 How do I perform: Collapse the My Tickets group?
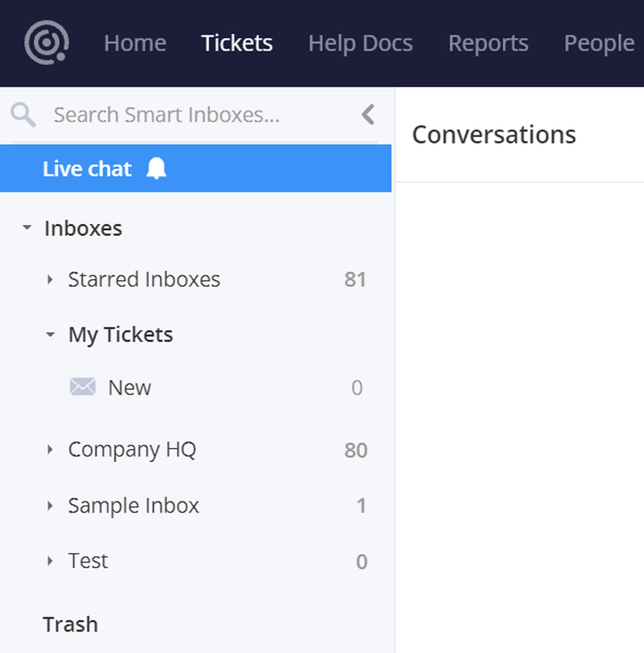pos(50,334)
